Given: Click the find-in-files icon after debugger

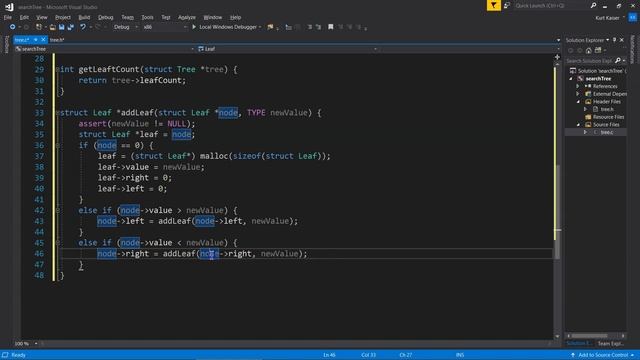Looking at the screenshot, I should pos(270,27).
